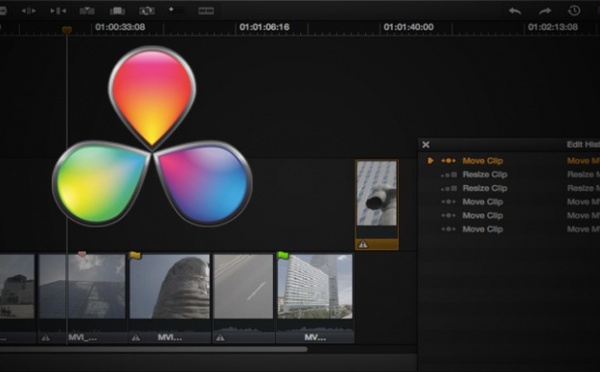
Task: Select the road clip thumbnail
Action: click(x=243, y=287)
